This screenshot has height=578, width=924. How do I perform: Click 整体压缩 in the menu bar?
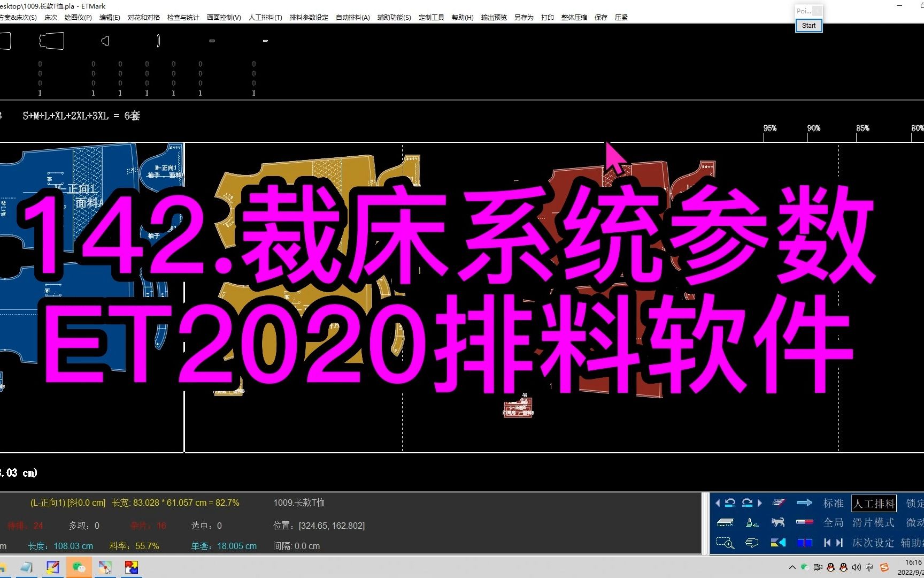(574, 18)
